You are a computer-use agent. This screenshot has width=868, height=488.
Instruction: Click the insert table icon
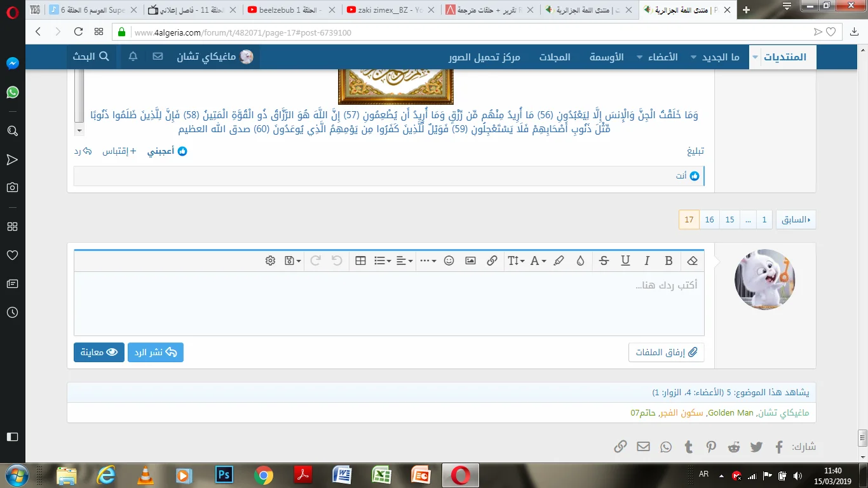click(x=360, y=261)
